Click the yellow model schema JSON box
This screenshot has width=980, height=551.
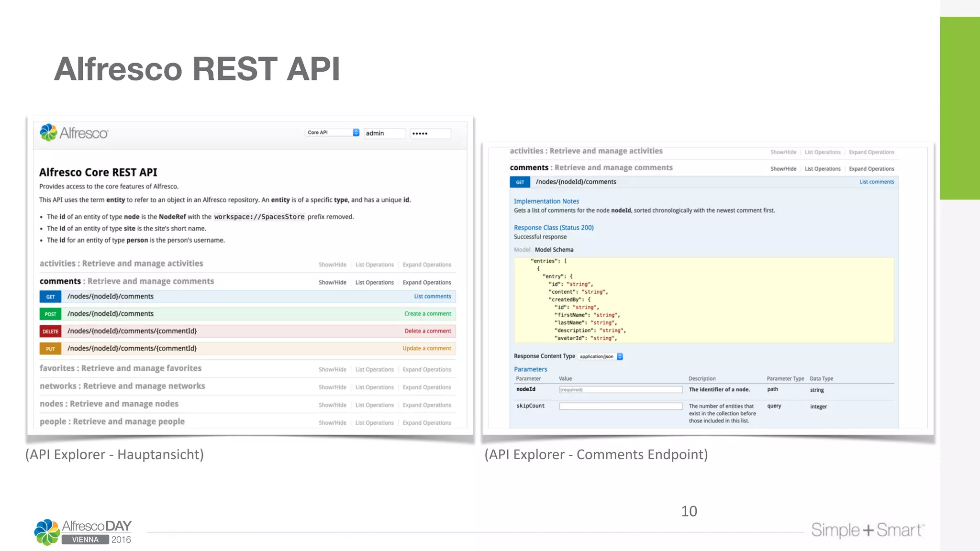(x=704, y=300)
